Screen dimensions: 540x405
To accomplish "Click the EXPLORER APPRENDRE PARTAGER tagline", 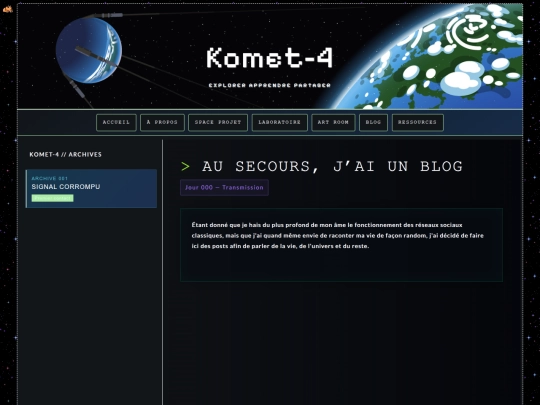I will (x=270, y=85).
